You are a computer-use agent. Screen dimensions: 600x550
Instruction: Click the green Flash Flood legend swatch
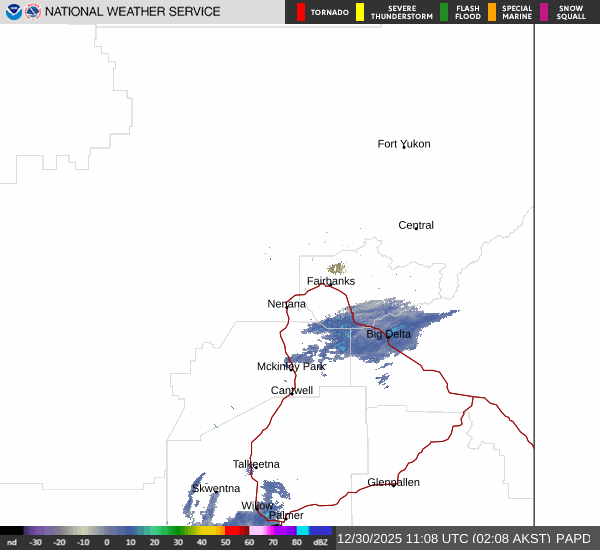(444, 12)
